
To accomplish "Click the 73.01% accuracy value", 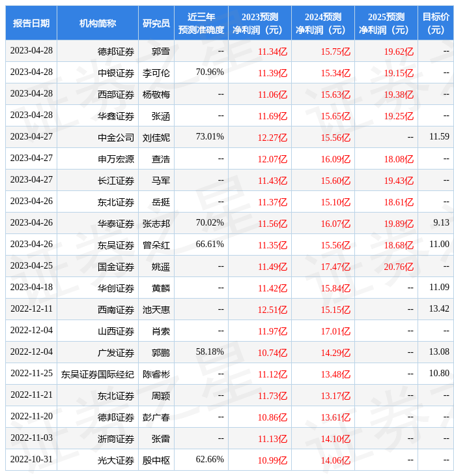I will click(210, 136).
